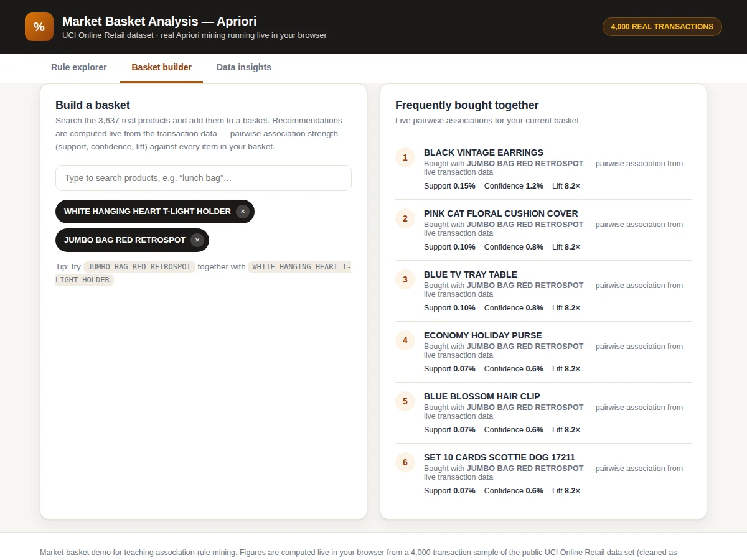
Task: Click the orange percent app logo icon
Action: point(39,27)
